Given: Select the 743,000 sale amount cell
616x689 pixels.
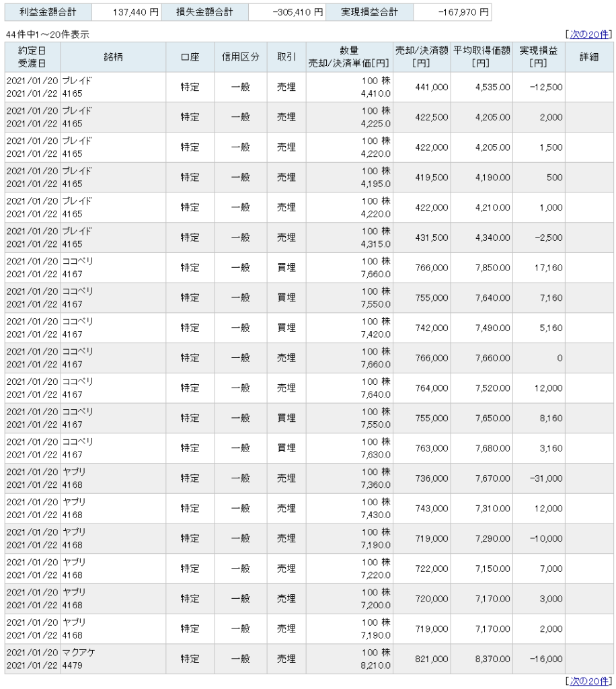Looking at the screenshot, I should [422, 509].
